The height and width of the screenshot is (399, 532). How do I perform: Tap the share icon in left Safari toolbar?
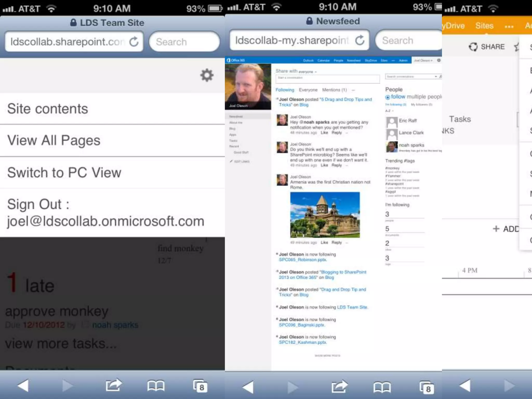(114, 385)
